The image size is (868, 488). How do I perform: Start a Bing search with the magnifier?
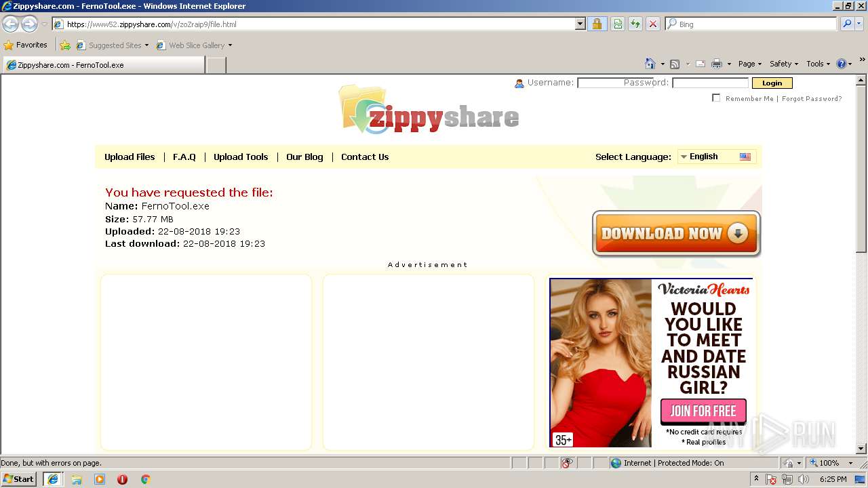tap(846, 24)
